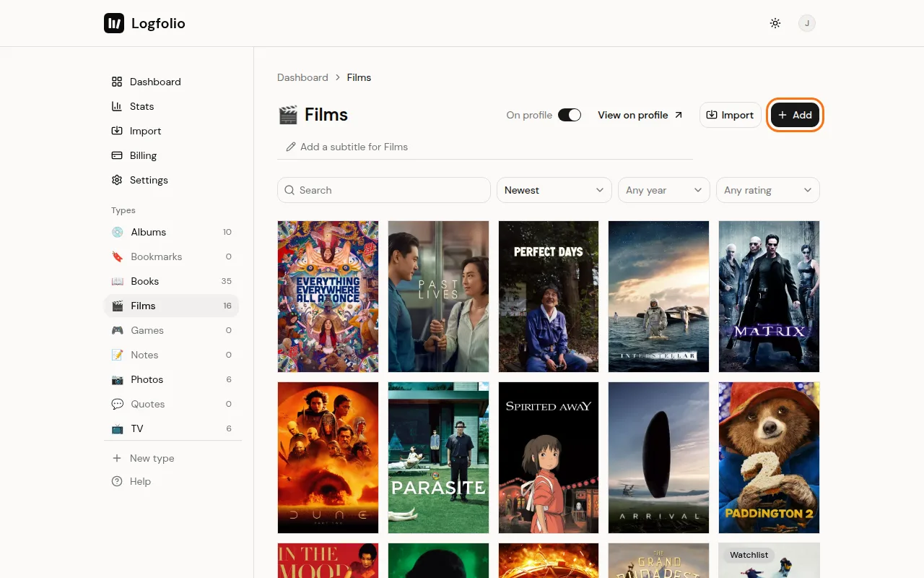The image size is (924, 578).
Task: Click the Watchlist badge on the poster
Action: tap(749, 555)
